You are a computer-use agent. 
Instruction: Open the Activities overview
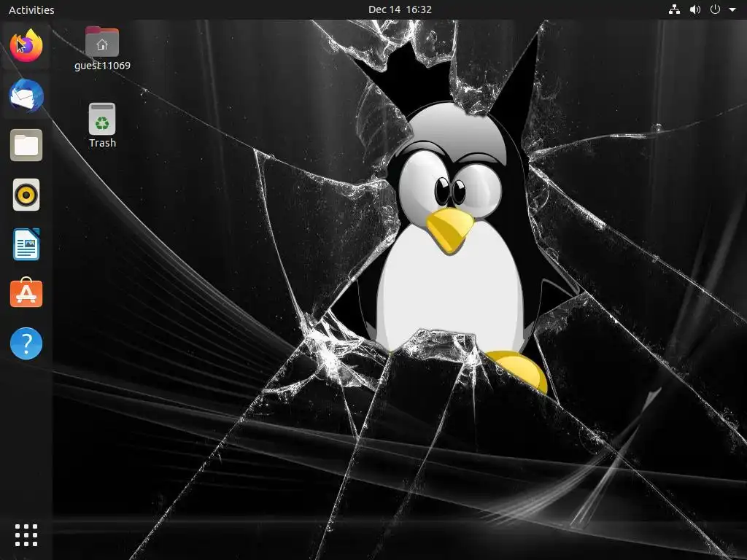pyautogui.click(x=31, y=9)
